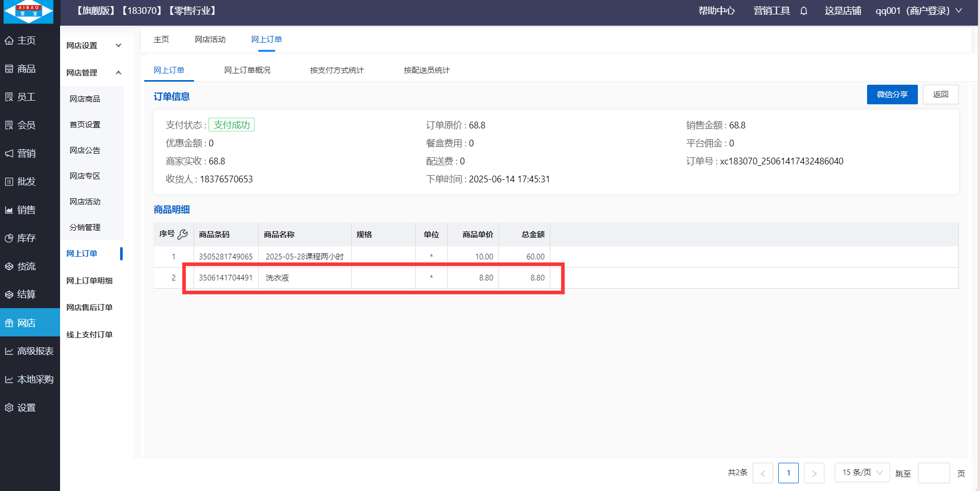Click the 微信分享 button
Screen dimensions: 980x491
click(x=892, y=95)
